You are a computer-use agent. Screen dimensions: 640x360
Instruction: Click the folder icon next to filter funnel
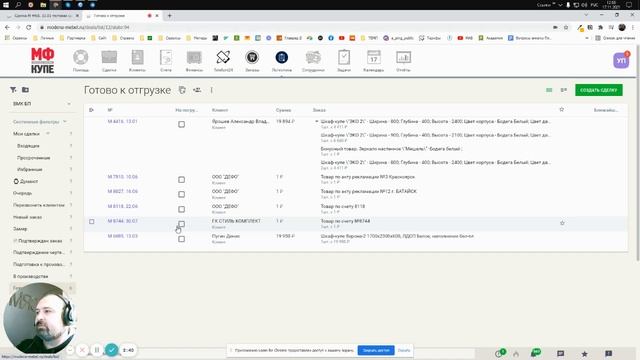[25, 89]
